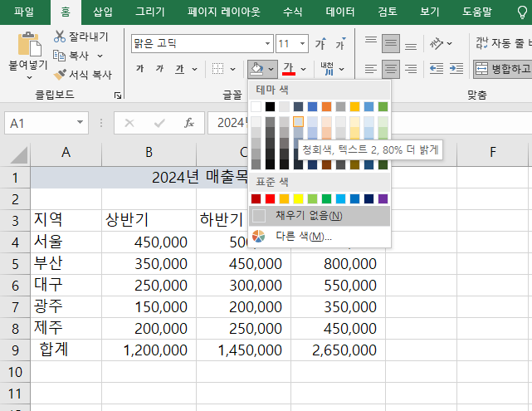Open the font size 11 dropdown
Viewport: 532px width, 411px height.
tap(302, 43)
